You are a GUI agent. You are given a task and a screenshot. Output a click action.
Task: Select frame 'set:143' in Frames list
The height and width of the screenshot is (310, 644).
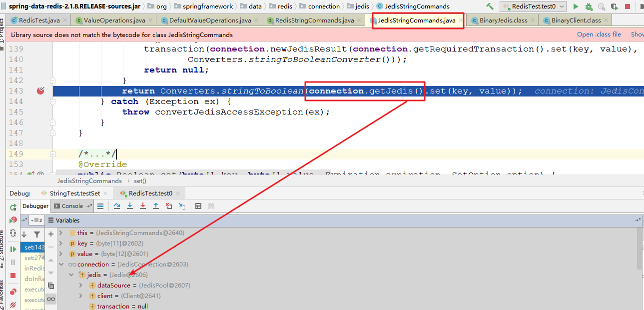33,247
